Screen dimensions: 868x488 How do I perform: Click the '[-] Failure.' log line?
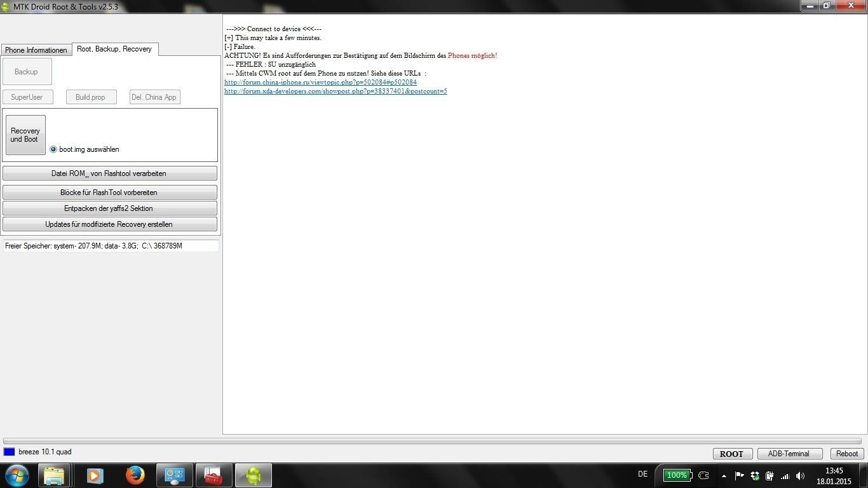pos(240,46)
